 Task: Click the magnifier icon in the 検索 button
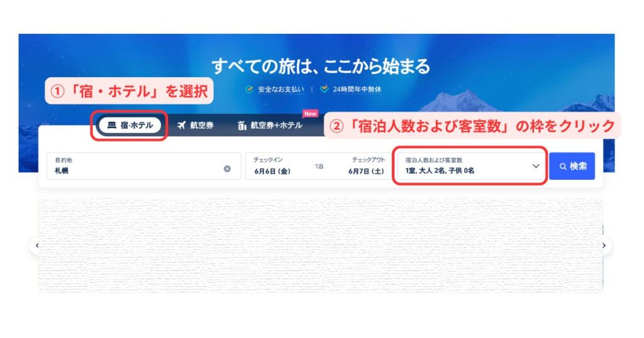[563, 166]
